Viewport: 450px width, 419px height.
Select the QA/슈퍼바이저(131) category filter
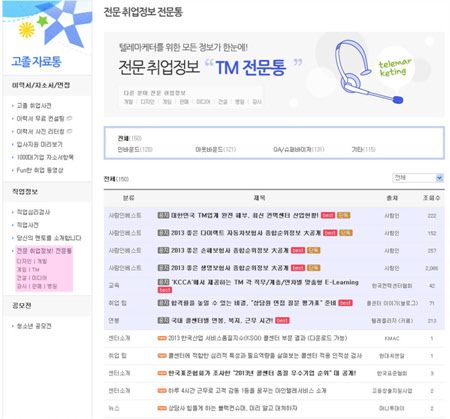[298, 149]
